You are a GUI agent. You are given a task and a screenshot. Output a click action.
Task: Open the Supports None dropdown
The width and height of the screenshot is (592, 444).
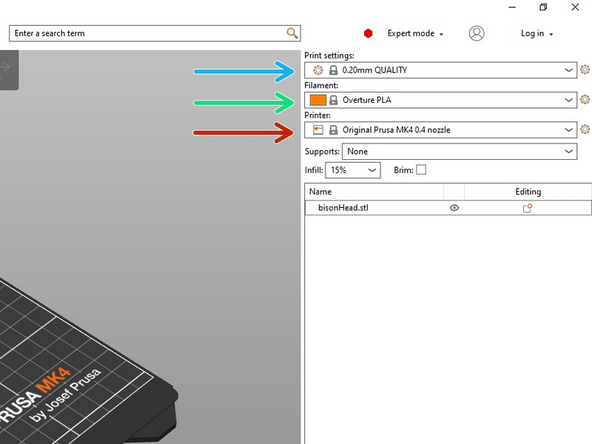(459, 151)
